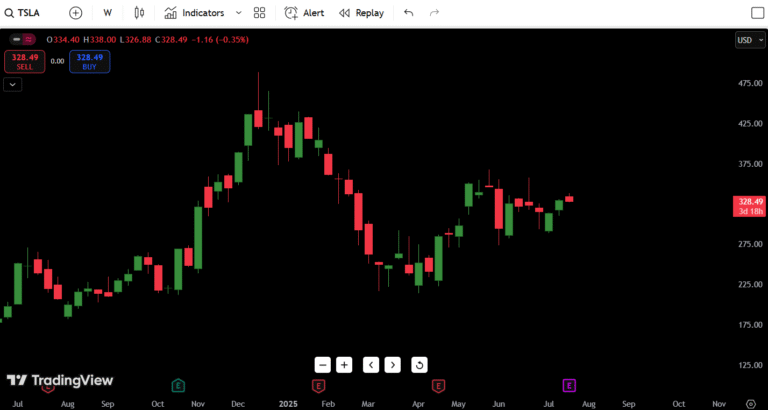Click the red earnings marker near Apr
Screen dimensions: 768x410
click(438, 386)
